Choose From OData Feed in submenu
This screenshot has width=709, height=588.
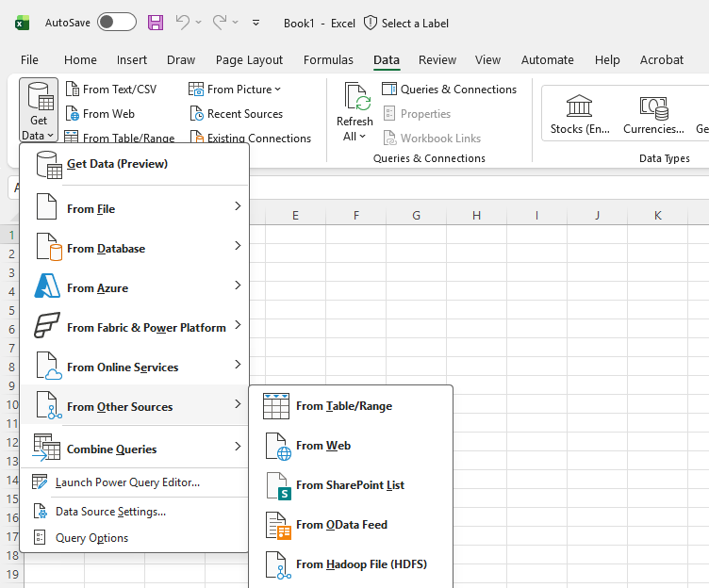(x=351, y=524)
